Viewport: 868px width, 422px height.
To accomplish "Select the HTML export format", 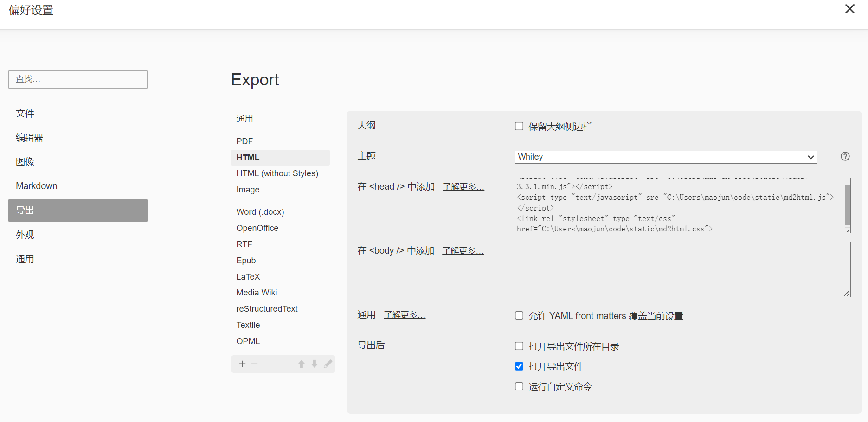I will click(x=280, y=158).
